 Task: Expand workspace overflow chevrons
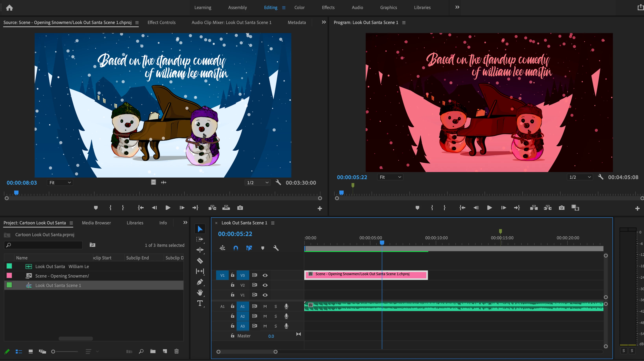457,7
